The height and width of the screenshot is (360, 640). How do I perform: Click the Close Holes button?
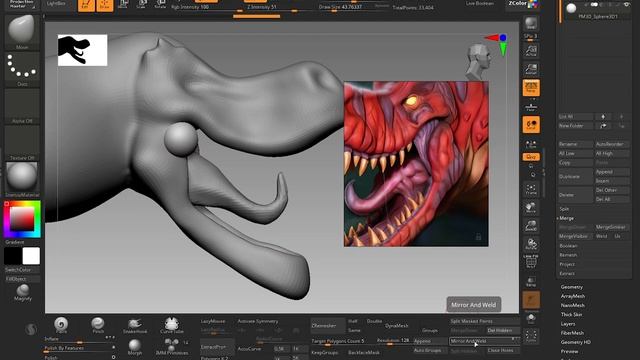tap(503, 351)
